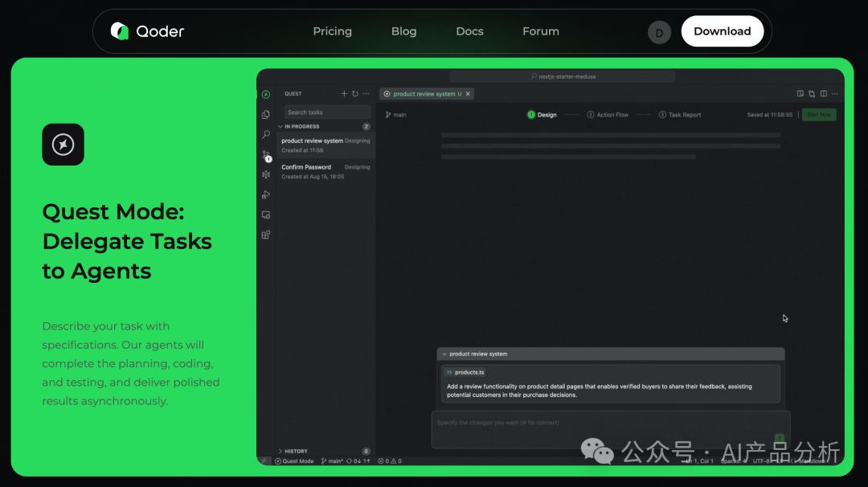Open the Quest compass icon in activity bar

(x=266, y=95)
